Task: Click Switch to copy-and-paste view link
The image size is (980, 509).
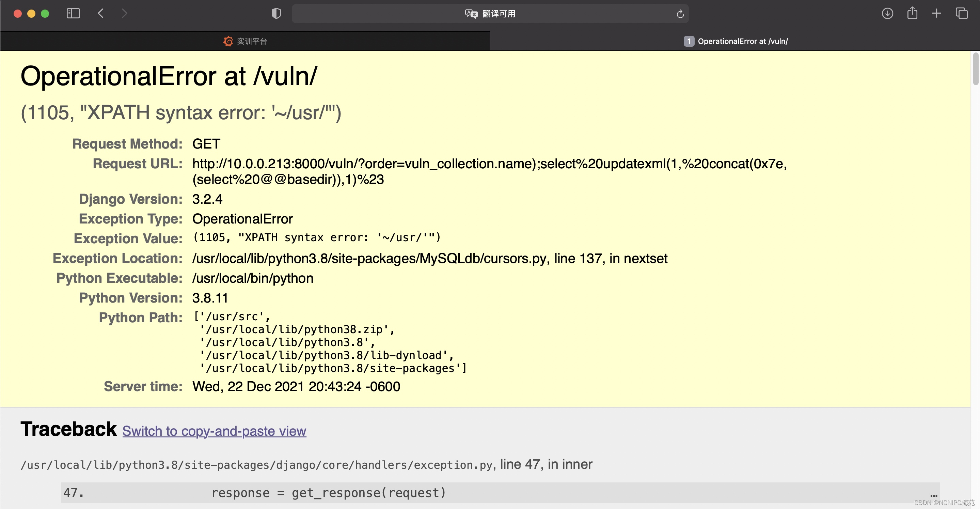Action: click(x=214, y=431)
